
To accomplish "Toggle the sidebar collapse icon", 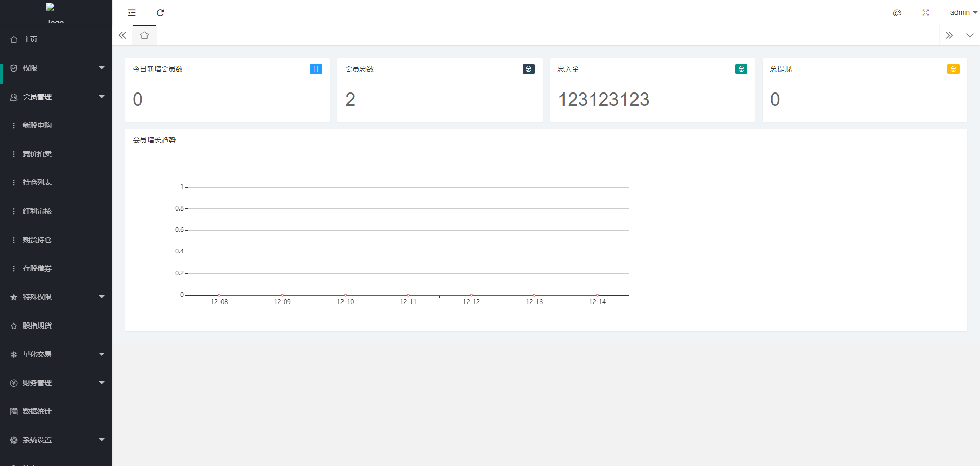I will coord(132,13).
